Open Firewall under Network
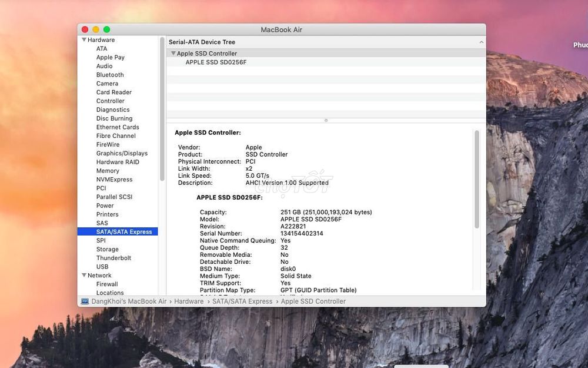This screenshot has width=588, height=368. [107, 284]
